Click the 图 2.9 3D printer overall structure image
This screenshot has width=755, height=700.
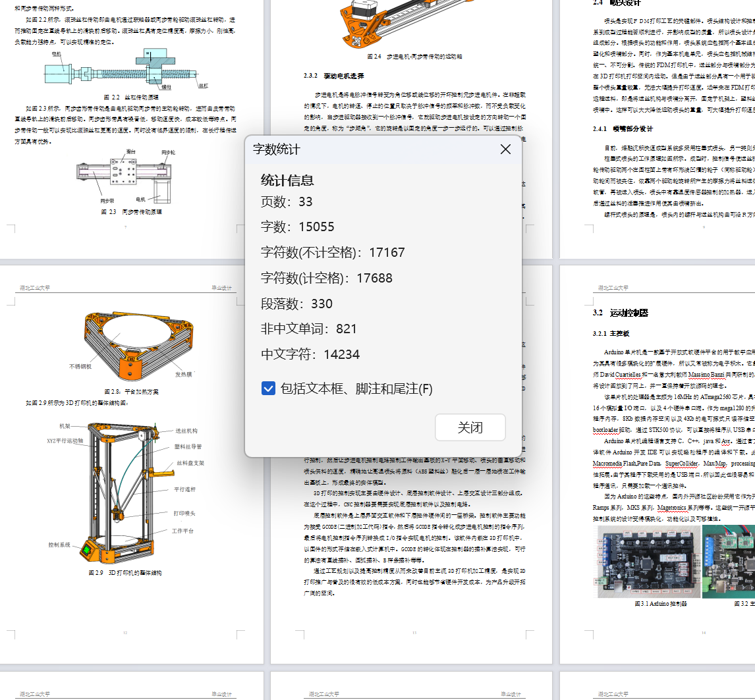pyautogui.click(x=125, y=493)
